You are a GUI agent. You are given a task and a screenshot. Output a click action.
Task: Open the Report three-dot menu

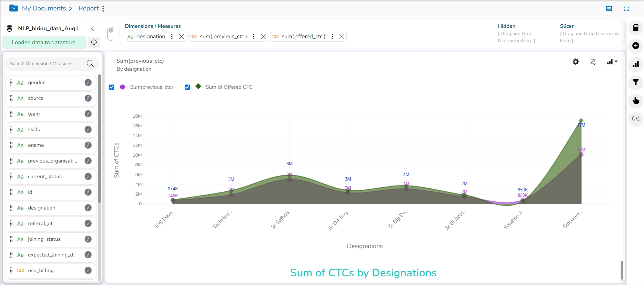pos(103,8)
